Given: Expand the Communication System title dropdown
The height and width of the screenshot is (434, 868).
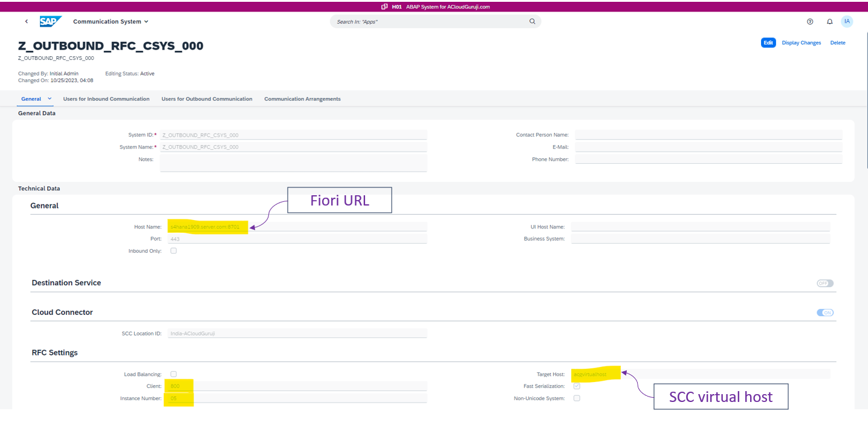Looking at the screenshot, I should (146, 22).
